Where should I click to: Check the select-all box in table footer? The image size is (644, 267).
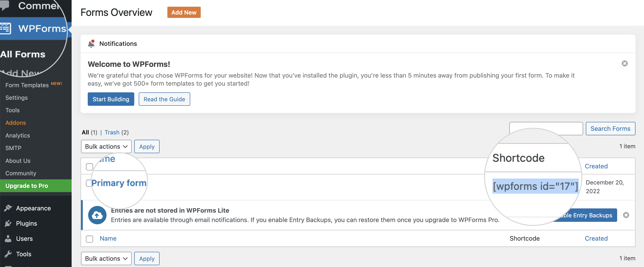tap(89, 239)
